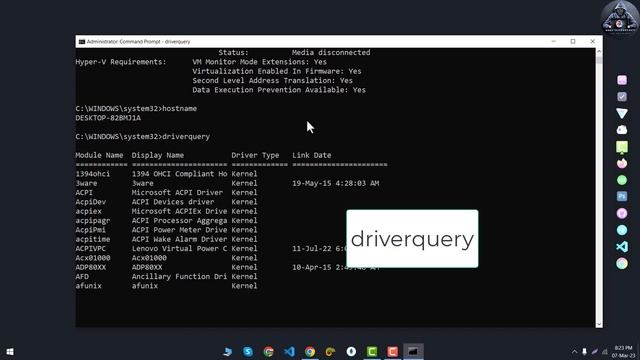The width and height of the screenshot is (640, 360).
Task: Open the yellow swirl taskbar app icon
Action: point(330,351)
